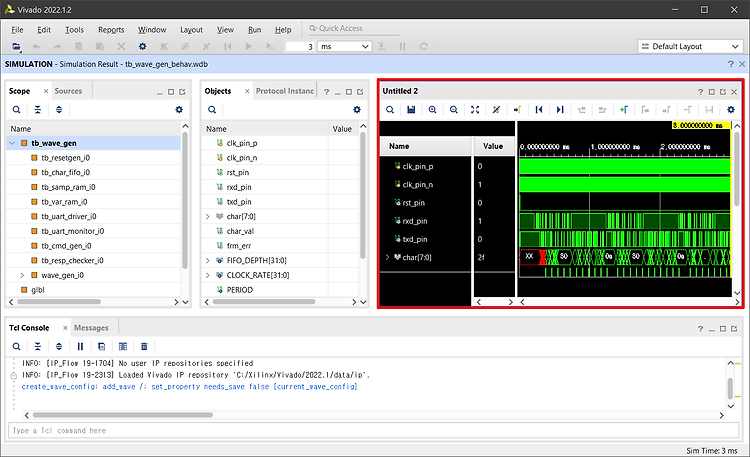Image resolution: width=750 pixels, height=457 pixels.
Task: Click the waveform Zoom to Cursor icon
Action: [496, 110]
